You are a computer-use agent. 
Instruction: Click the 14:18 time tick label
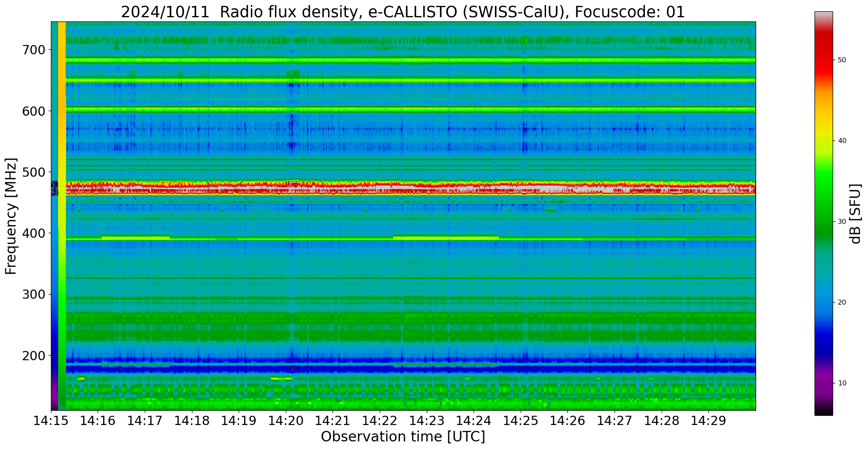click(x=192, y=420)
